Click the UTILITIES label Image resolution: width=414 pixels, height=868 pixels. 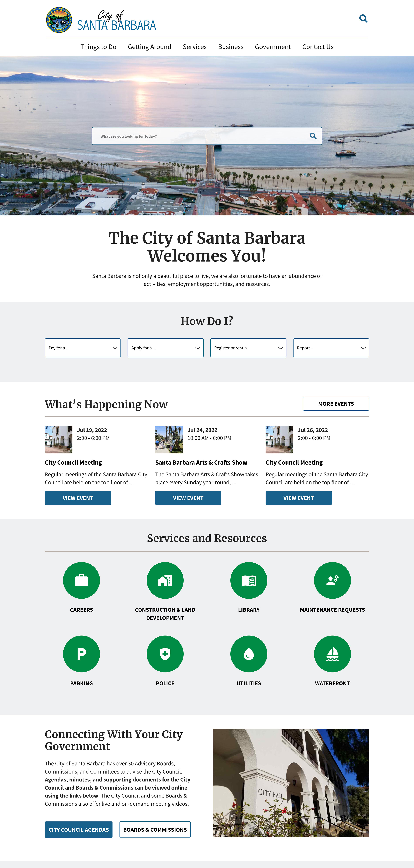[249, 683]
